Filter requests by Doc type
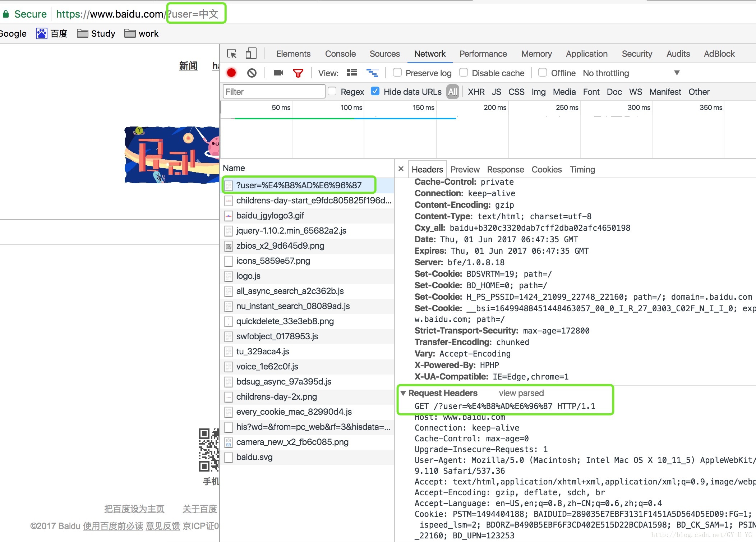Screen dimensions: 756x542 [614, 92]
